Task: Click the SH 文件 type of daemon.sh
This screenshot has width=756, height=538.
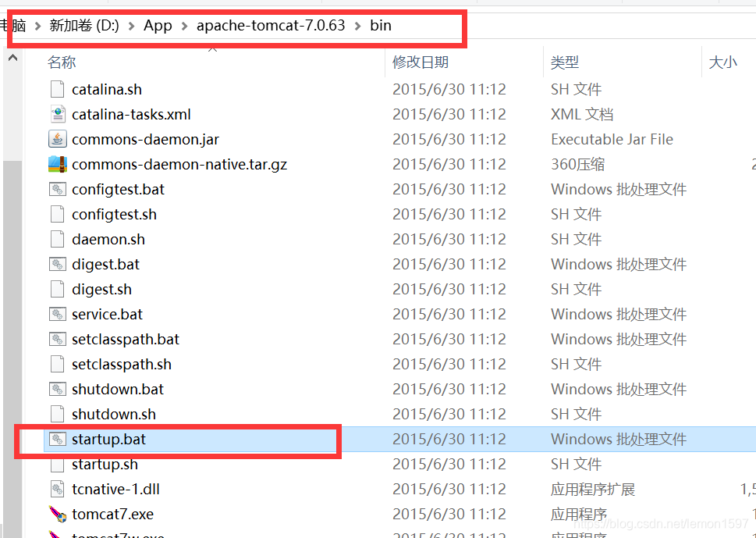Action: [576, 239]
